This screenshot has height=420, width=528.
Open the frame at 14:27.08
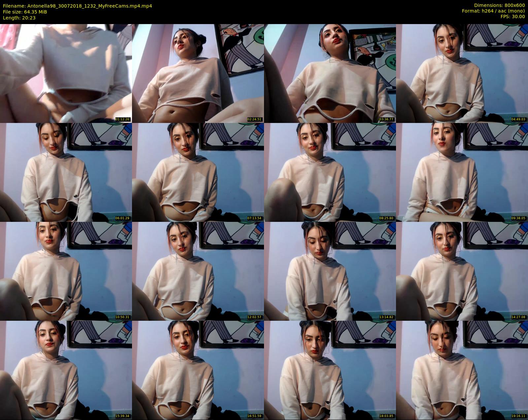(x=462, y=271)
